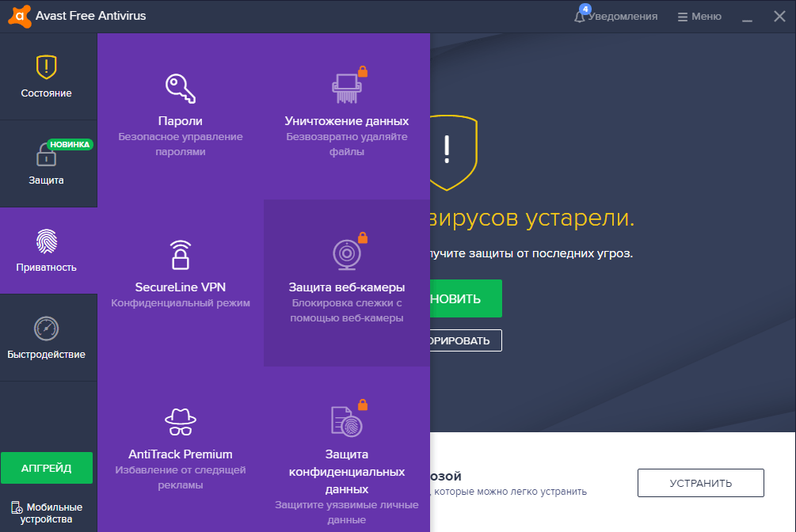Viewport: 796px width, 532px height.
Task: Click the mobile devices phone icon
Action: (17, 507)
